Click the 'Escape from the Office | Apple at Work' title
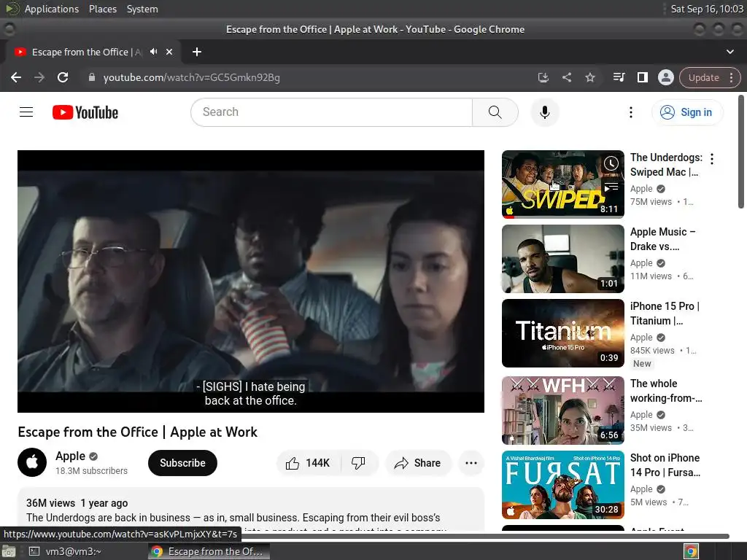Viewport: 747px width, 560px height. coord(137,432)
